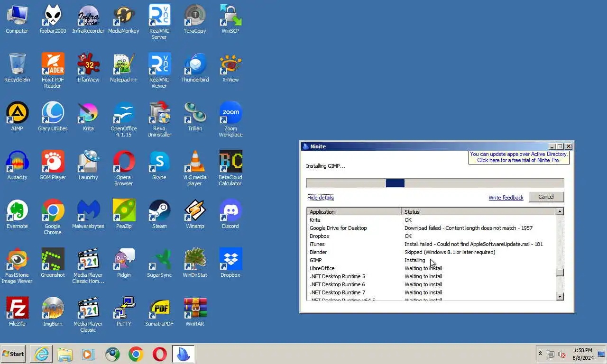Open the Glary Utilities icon

(53, 117)
